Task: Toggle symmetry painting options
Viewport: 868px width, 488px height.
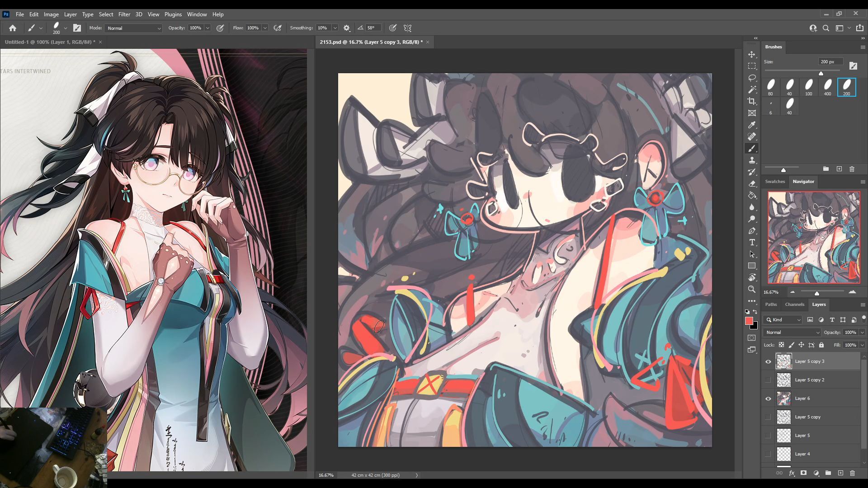Action: (x=407, y=28)
